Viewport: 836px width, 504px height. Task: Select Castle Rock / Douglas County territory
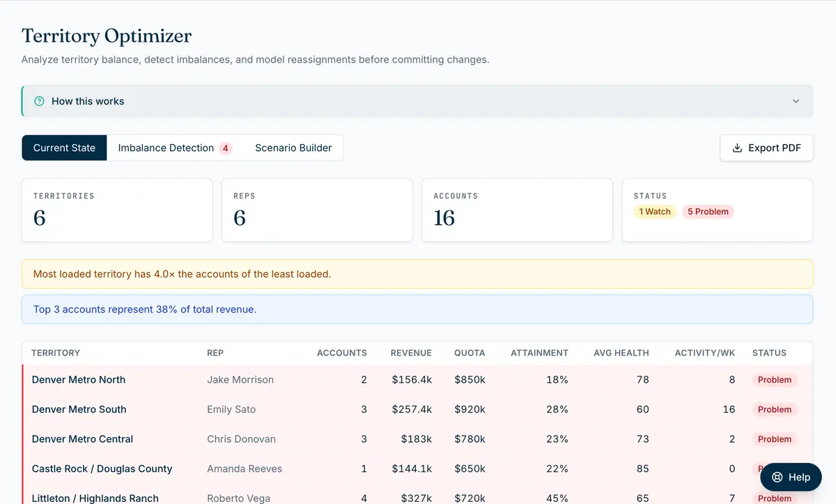[102, 468]
